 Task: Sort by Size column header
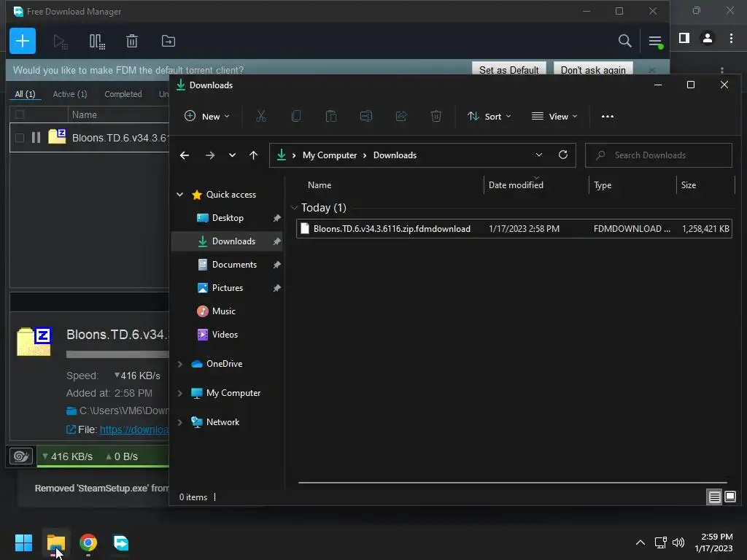pyautogui.click(x=689, y=185)
